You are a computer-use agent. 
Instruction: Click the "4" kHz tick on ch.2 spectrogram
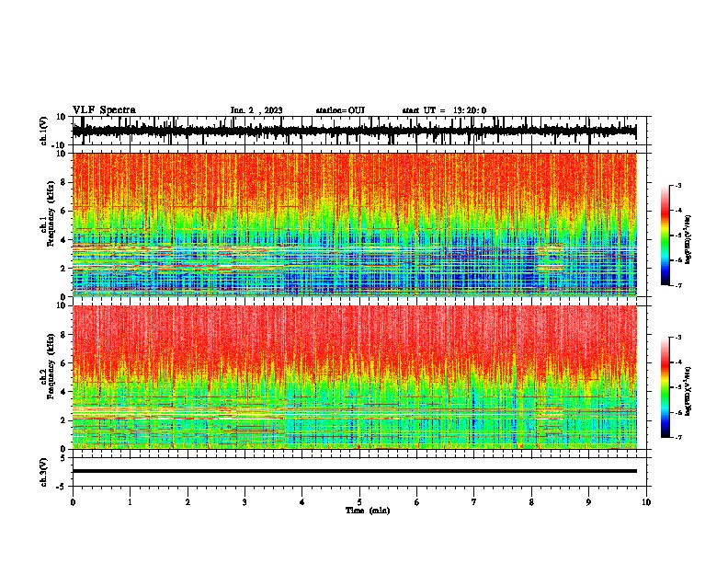point(63,392)
